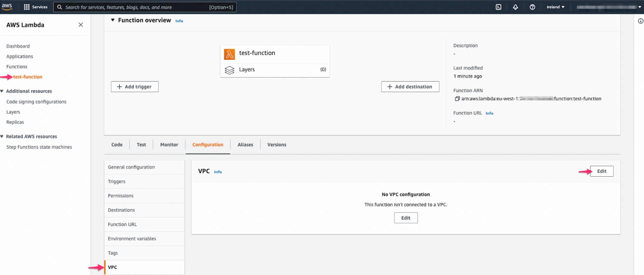Click the Layers stack icon
The height and width of the screenshot is (275, 644).
point(229,70)
